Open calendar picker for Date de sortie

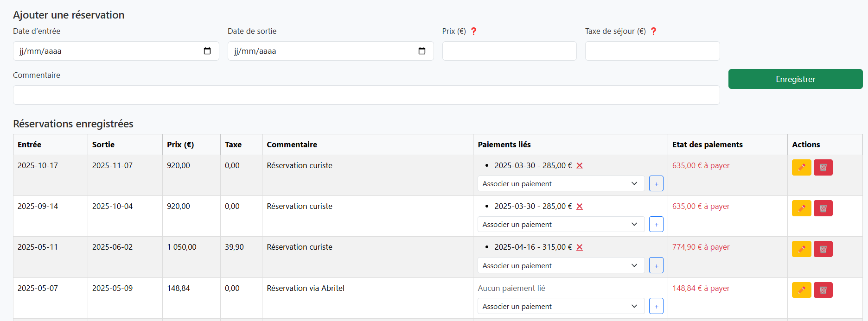422,51
